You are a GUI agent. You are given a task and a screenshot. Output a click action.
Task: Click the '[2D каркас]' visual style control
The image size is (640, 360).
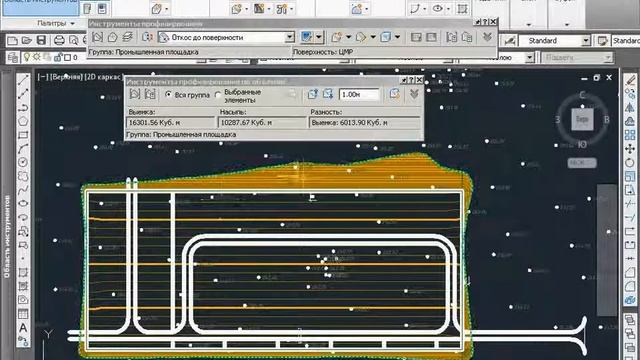(104, 77)
